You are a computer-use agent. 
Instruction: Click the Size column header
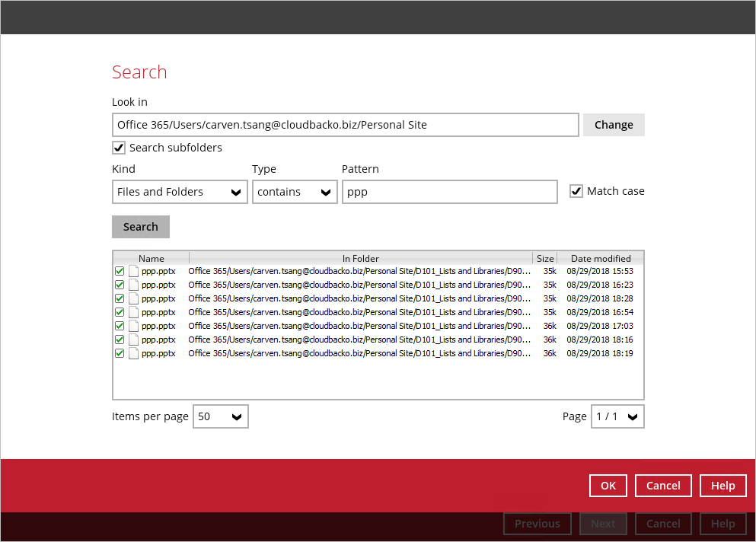545,259
